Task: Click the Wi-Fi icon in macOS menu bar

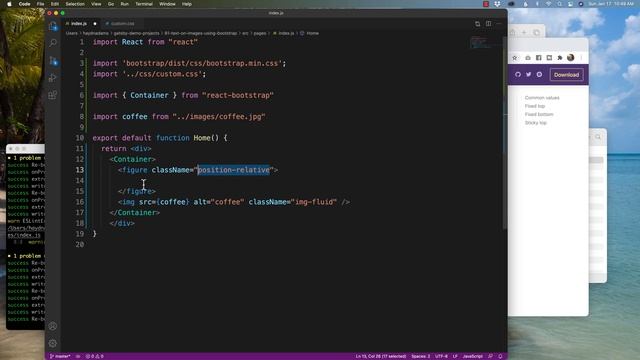Action: 548,4
